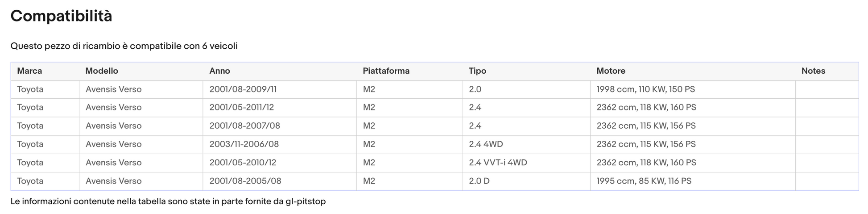
Task: Click the Tipo column header
Action: 477,71
